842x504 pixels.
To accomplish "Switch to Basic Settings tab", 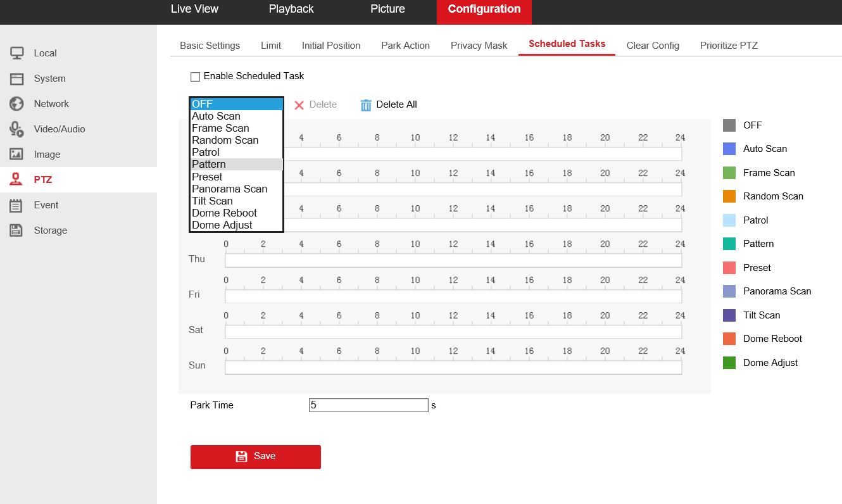I will tap(210, 46).
